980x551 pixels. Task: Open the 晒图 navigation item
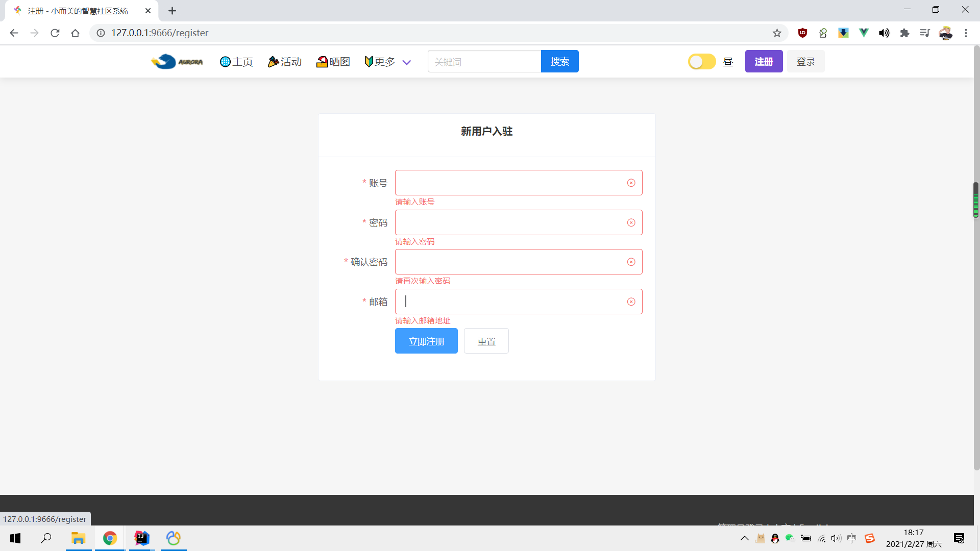[x=333, y=62]
